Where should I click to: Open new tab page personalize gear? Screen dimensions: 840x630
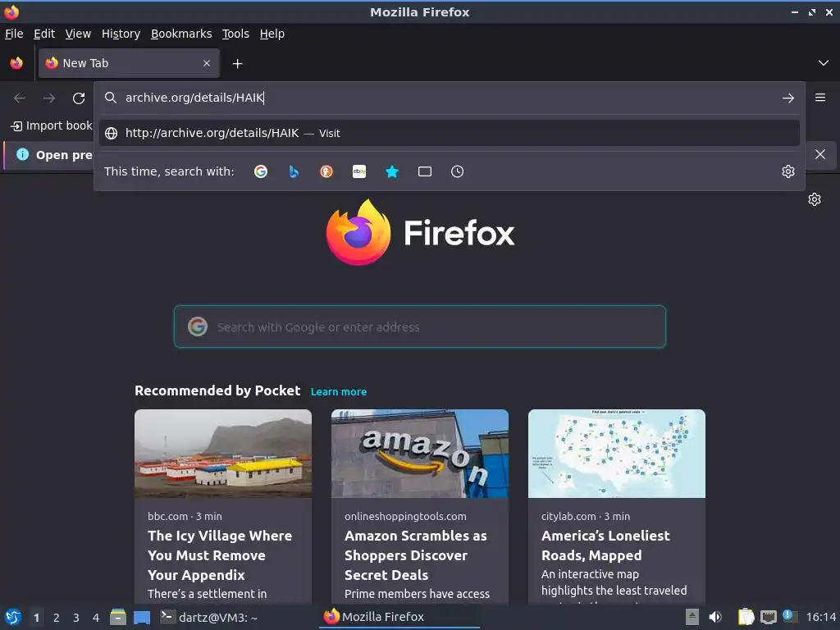pyautogui.click(x=815, y=199)
